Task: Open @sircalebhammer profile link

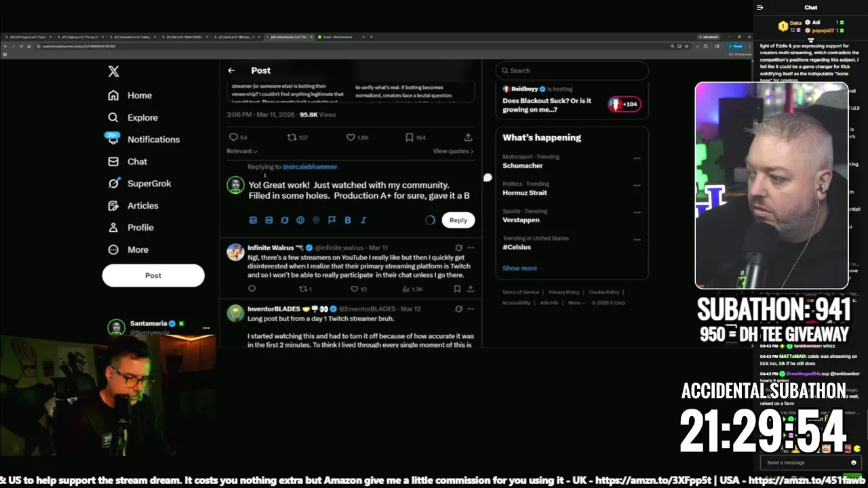Action: pos(310,167)
